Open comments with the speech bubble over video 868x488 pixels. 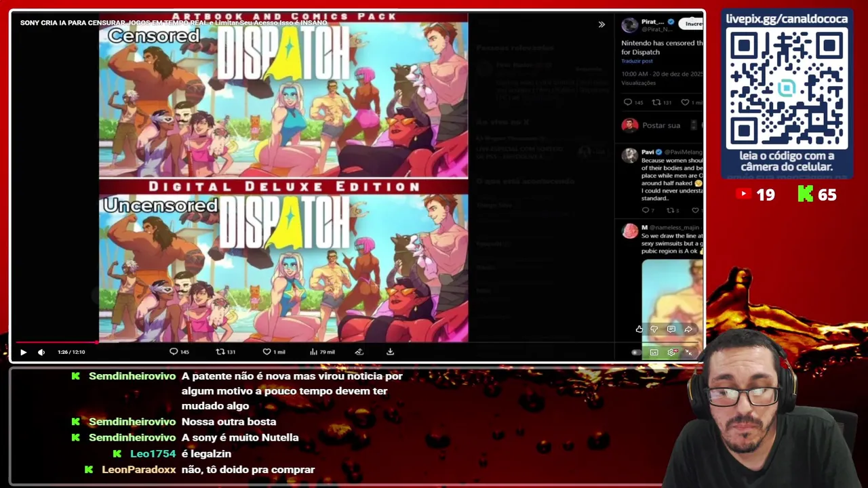pyautogui.click(x=671, y=329)
